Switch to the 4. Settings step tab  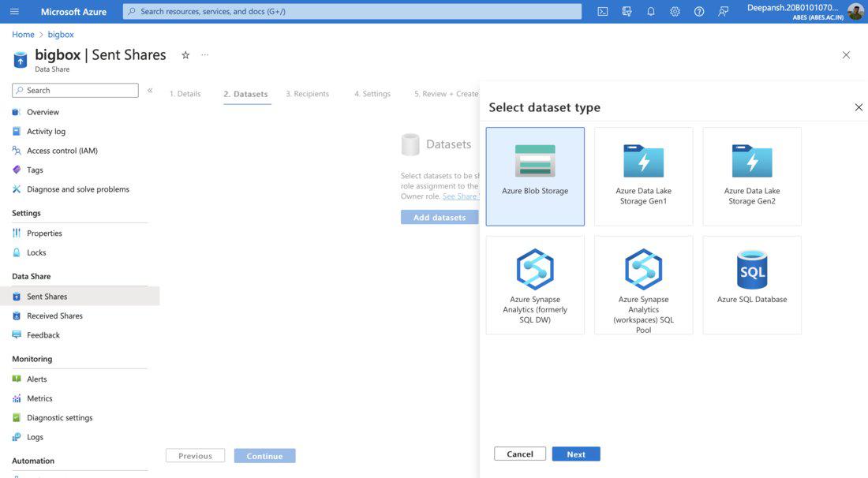coord(372,94)
